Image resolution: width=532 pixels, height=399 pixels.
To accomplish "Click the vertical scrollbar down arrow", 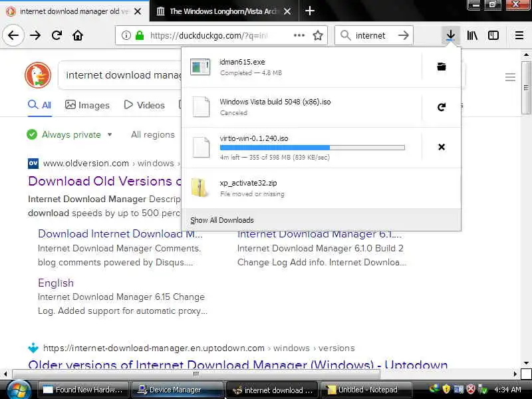I will (x=526, y=363).
